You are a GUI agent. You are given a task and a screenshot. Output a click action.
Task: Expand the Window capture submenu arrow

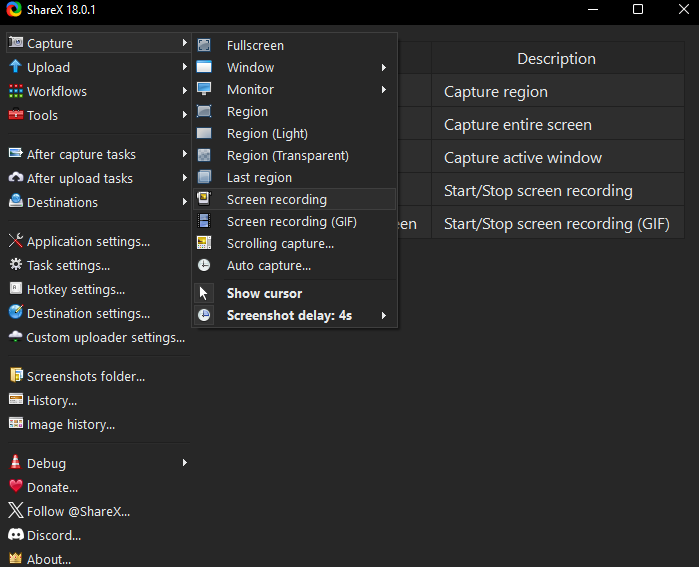pos(383,67)
